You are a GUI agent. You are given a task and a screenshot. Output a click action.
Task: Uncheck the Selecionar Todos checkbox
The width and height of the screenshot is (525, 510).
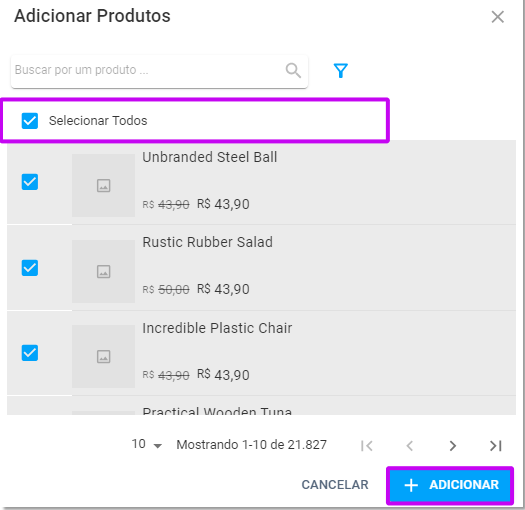tap(30, 121)
